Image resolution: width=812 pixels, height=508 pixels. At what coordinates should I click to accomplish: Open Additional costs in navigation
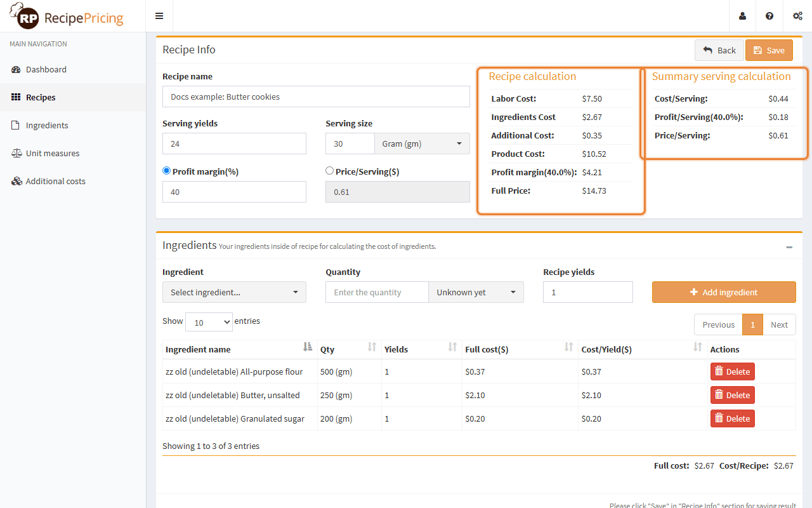coord(73,182)
